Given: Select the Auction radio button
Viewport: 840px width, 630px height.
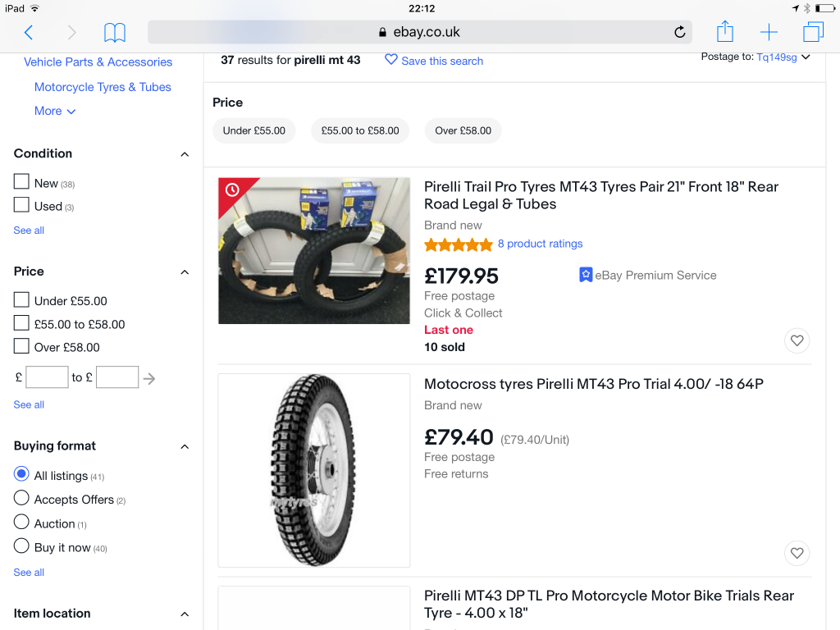Looking at the screenshot, I should 21,522.
